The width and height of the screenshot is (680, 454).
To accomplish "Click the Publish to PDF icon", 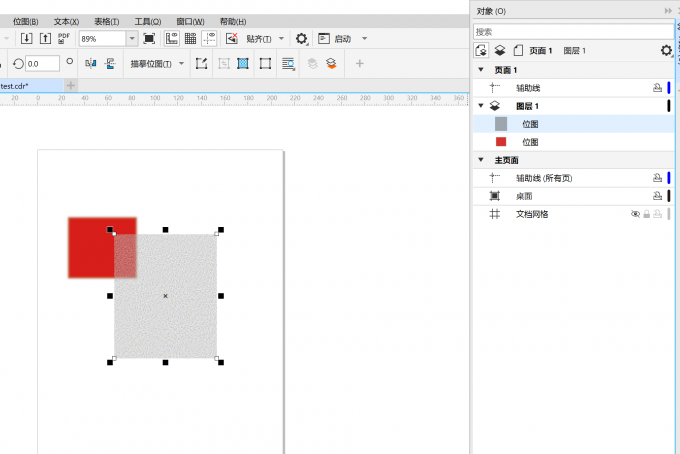I will pyautogui.click(x=64, y=39).
